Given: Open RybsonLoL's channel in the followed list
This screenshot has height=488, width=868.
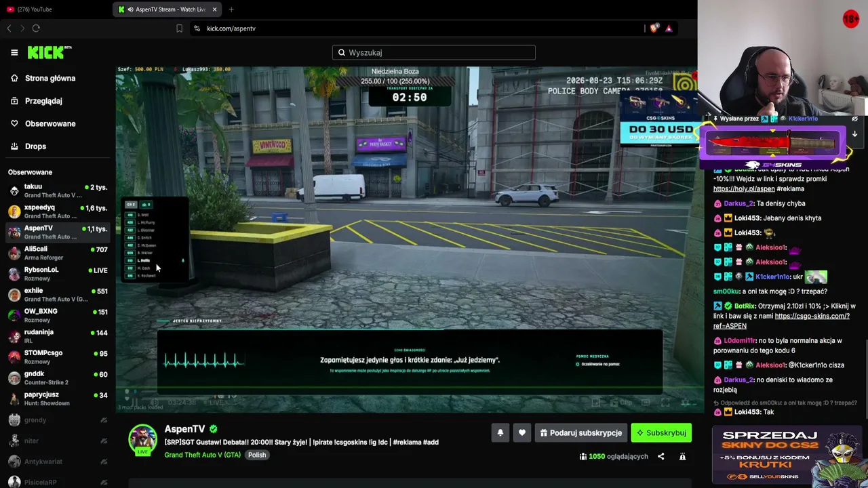Looking at the screenshot, I should (x=58, y=274).
